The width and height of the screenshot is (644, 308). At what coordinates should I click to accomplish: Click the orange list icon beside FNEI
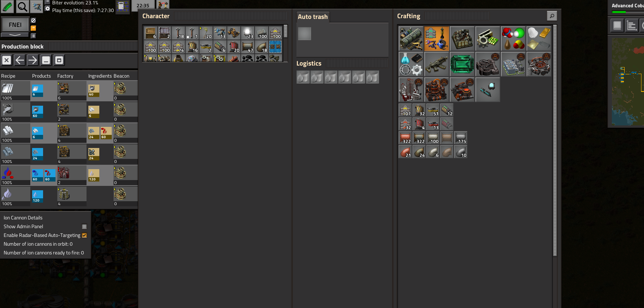pyautogui.click(x=33, y=28)
